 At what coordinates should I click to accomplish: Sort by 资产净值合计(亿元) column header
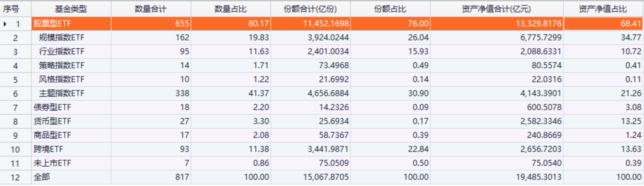coord(496,9)
